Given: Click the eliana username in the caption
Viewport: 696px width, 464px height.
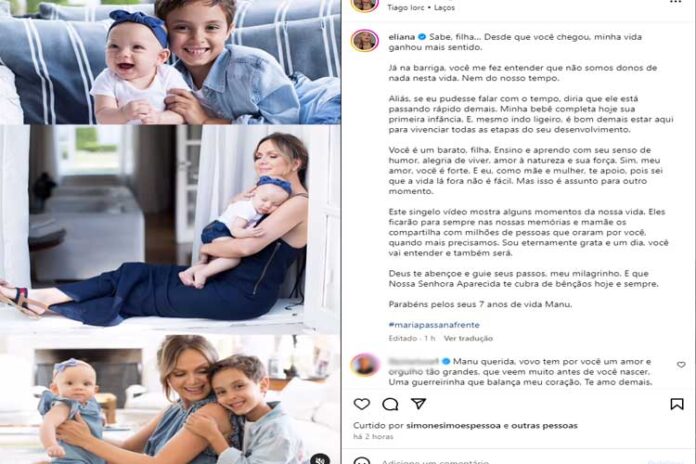Looking at the screenshot, I should pyautogui.click(x=402, y=37).
